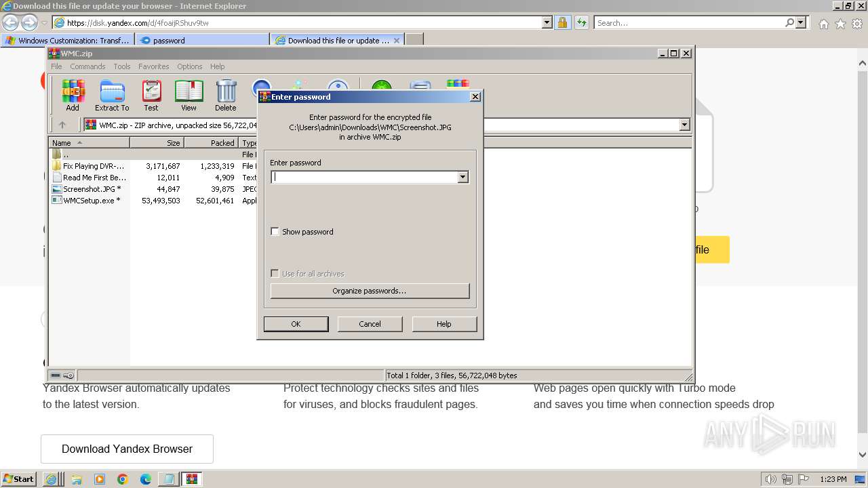Click Internet Explorer taskbar icon
This screenshot has width=868, height=488.
(x=52, y=479)
